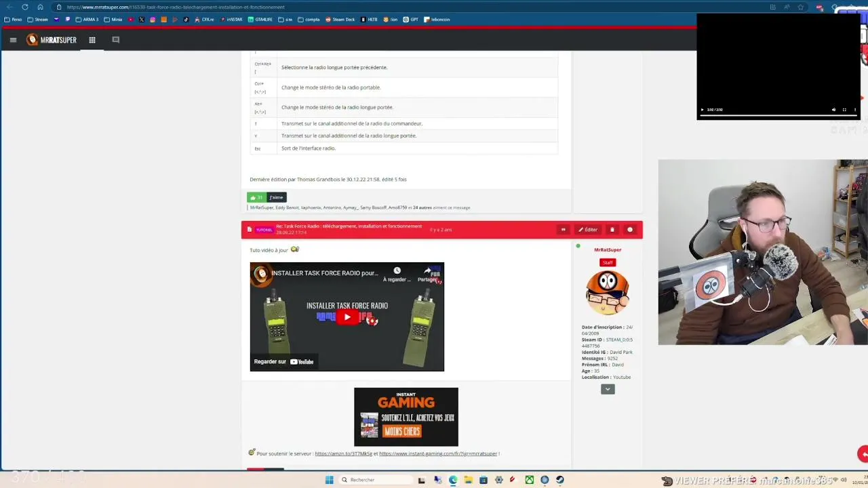This screenshot has width=868, height=488.
Task: Open the TikTok bookmark icon
Action: tap(186, 20)
